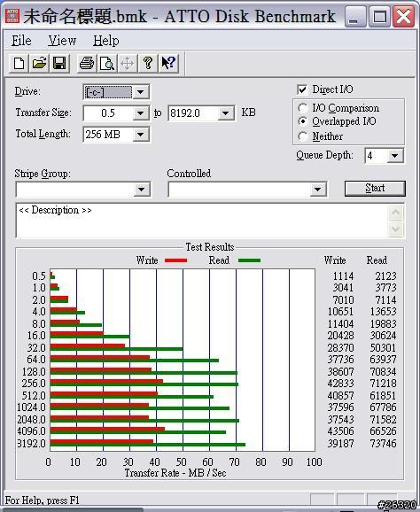
Task: Click write value 43506
Action: (340, 431)
